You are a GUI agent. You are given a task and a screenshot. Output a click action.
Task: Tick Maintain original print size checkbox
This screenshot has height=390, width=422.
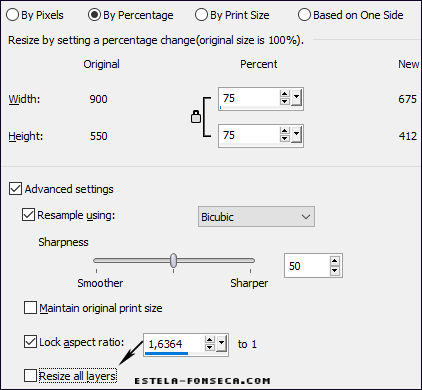tap(30, 308)
